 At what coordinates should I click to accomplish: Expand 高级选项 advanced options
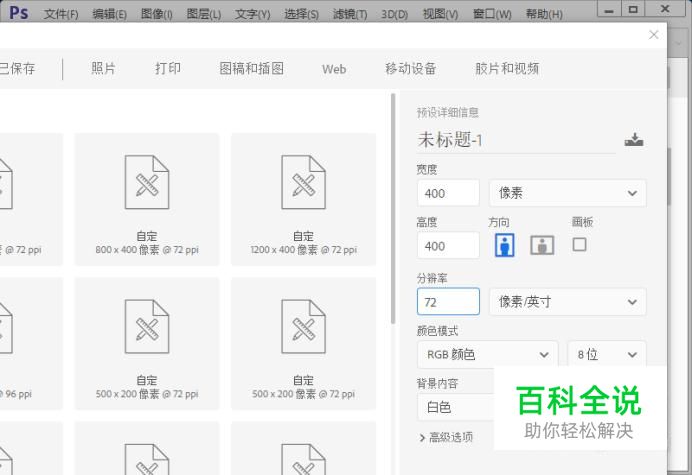tap(446, 437)
